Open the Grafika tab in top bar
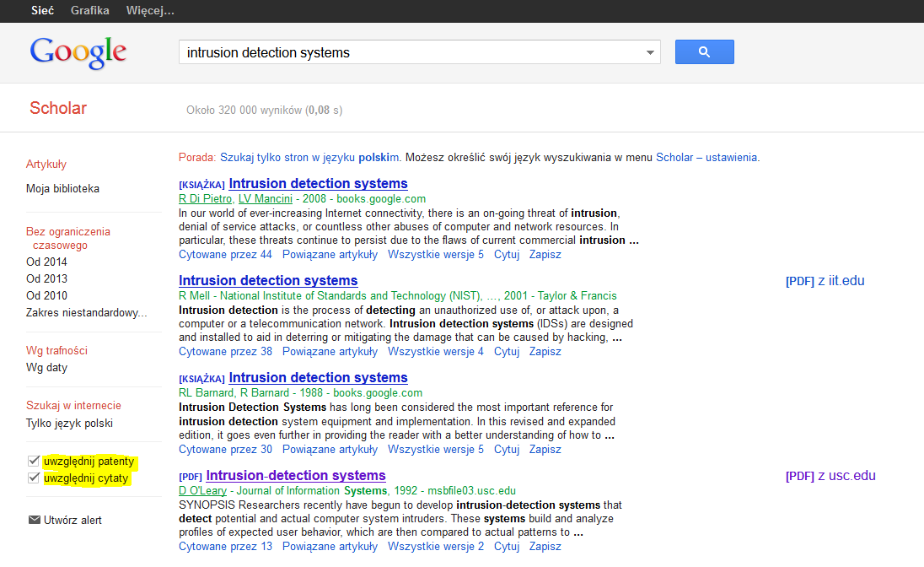The width and height of the screenshot is (924, 567). coord(89,11)
